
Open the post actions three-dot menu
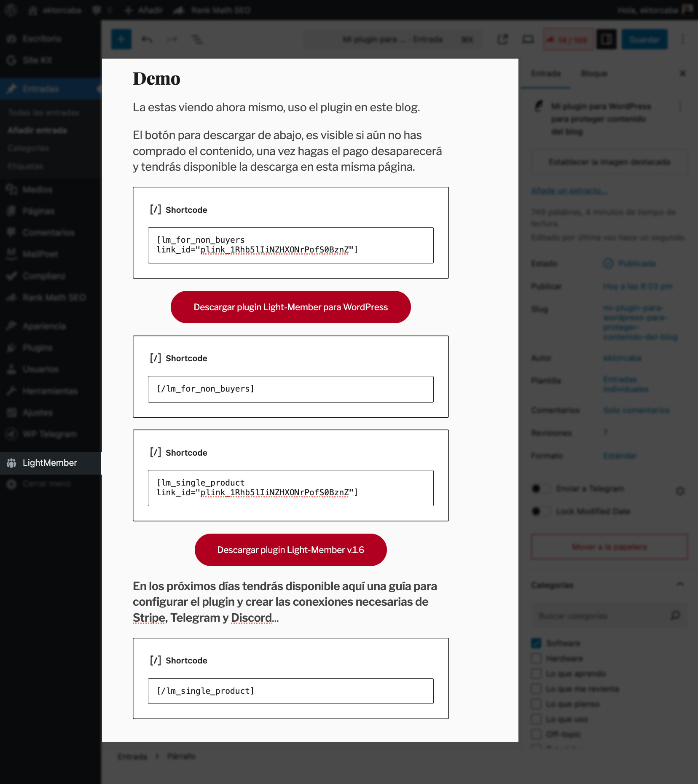(x=680, y=106)
